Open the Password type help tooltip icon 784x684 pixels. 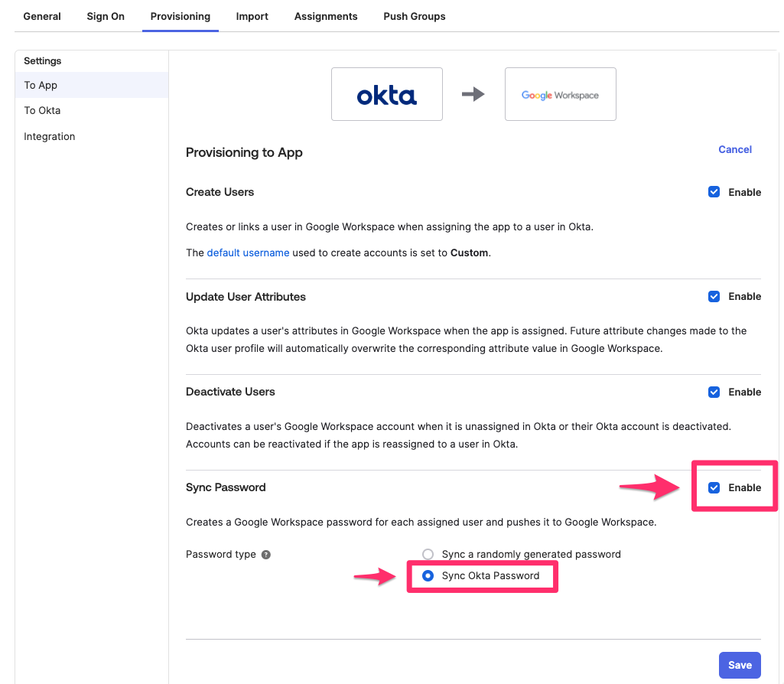(x=265, y=554)
